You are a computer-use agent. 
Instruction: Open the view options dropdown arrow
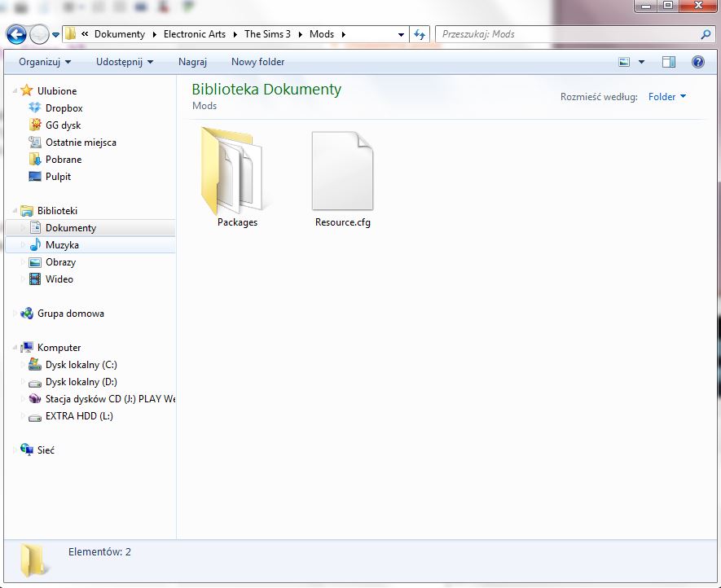tap(641, 62)
